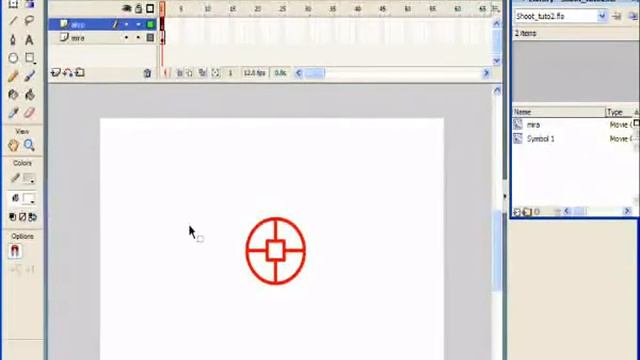The image size is (640, 360).
Task: Select the Free Transform tool
Action: [13, 4]
